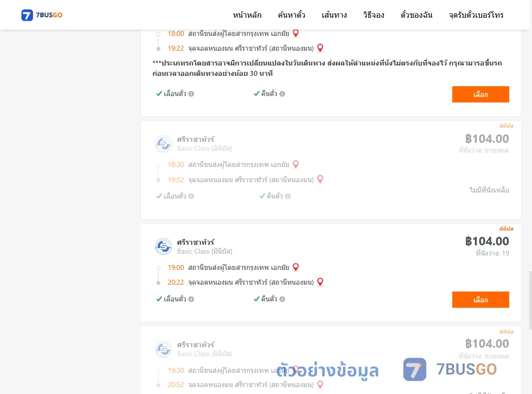Image resolution: width=532 pixels, height=394 pixels.
Task: Click เลือก button for the 19:00 trip
Action: click(x=480, y=299)
